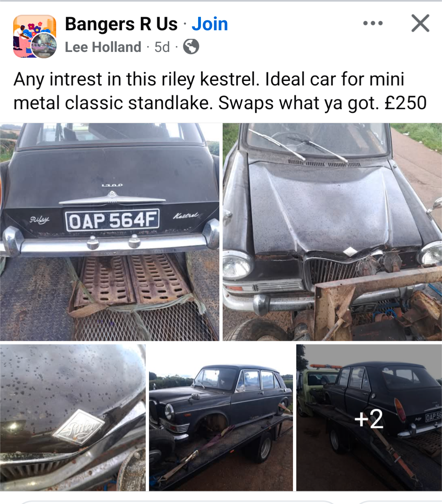The image size is (442, 504).
Task: Join the Bangers R Us group
Action: pos(210,24)
